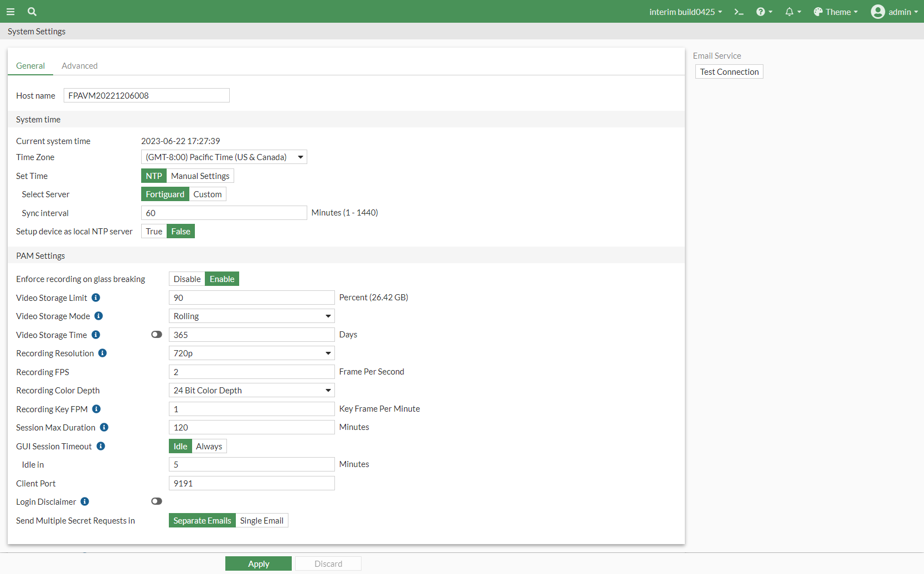Open the admin user menu
Viewport: 924px width, 574px height.
pyautogui.click(x=894, y=11)
